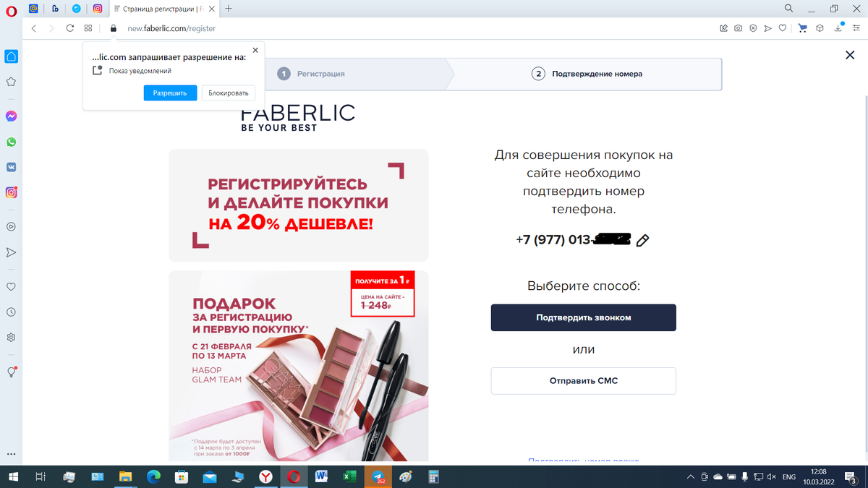
Task: Open the shopping cart extension icon
Action: pyautogui.click(x=802, y=28)
